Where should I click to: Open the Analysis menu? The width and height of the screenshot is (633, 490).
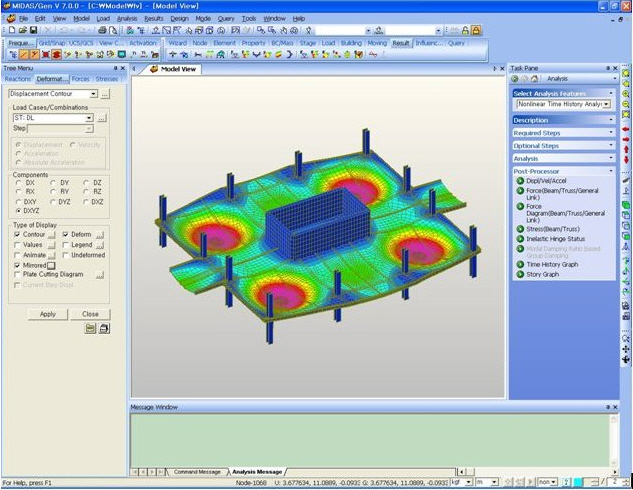[127, 19]
